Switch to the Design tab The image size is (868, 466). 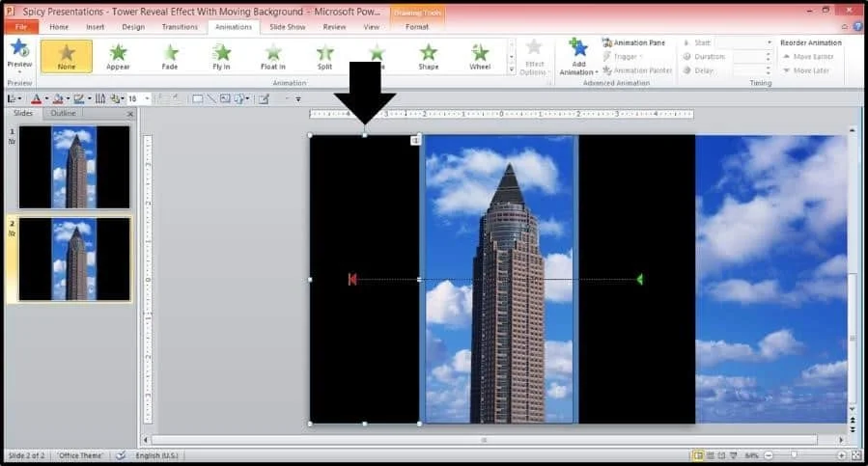click(133, 27)
